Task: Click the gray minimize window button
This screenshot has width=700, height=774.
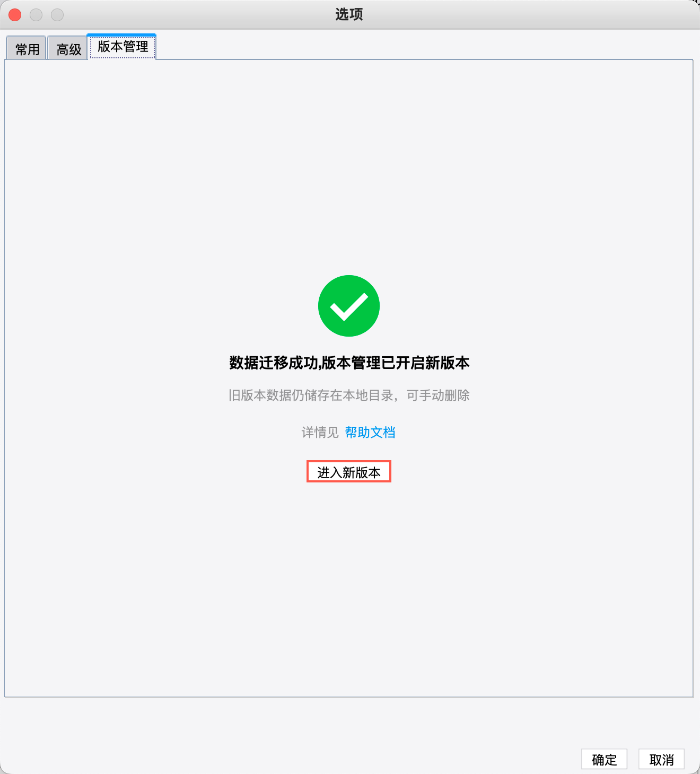Action: click(36, 15)
